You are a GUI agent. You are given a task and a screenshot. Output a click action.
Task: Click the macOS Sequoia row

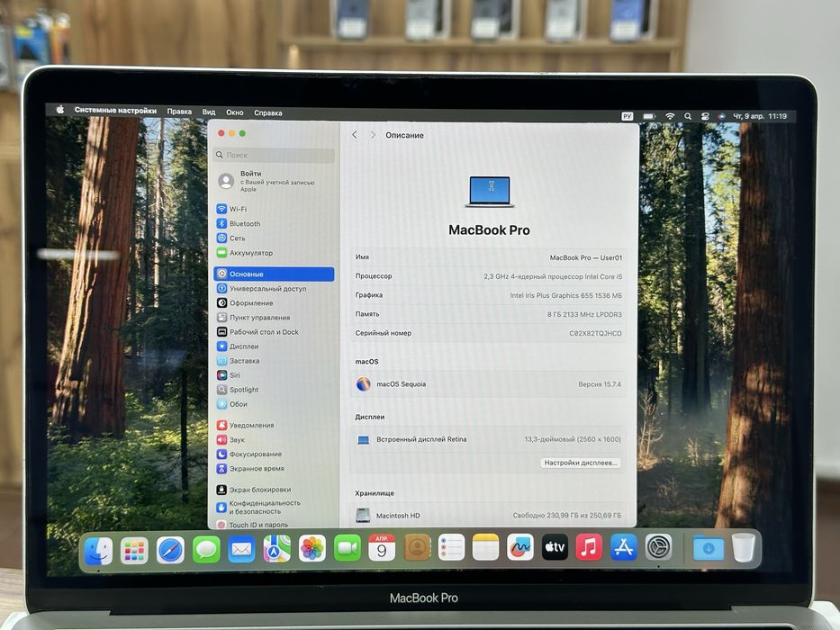pyautogui.click(x=488, y=384)
